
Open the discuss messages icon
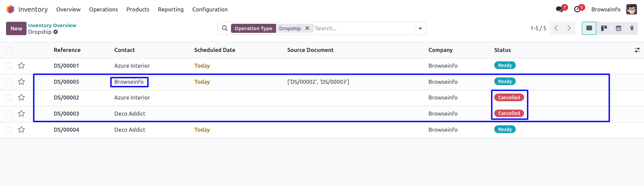point(559,9)
